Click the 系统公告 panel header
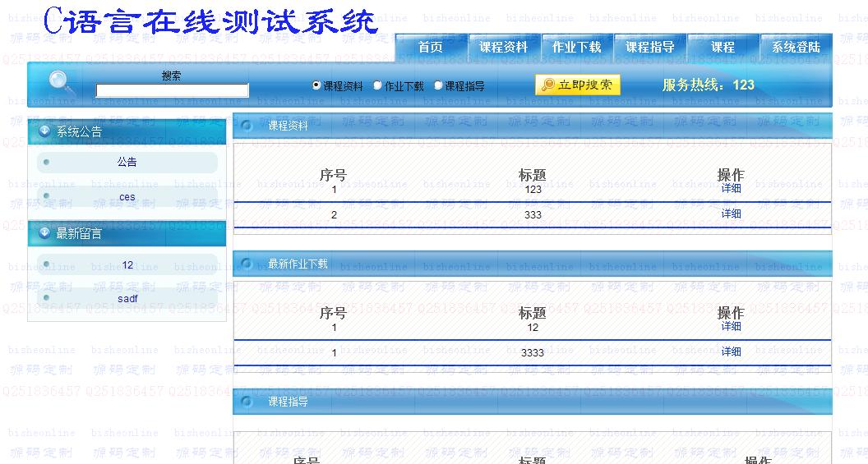The image size is (868, 464). point(127,131)
